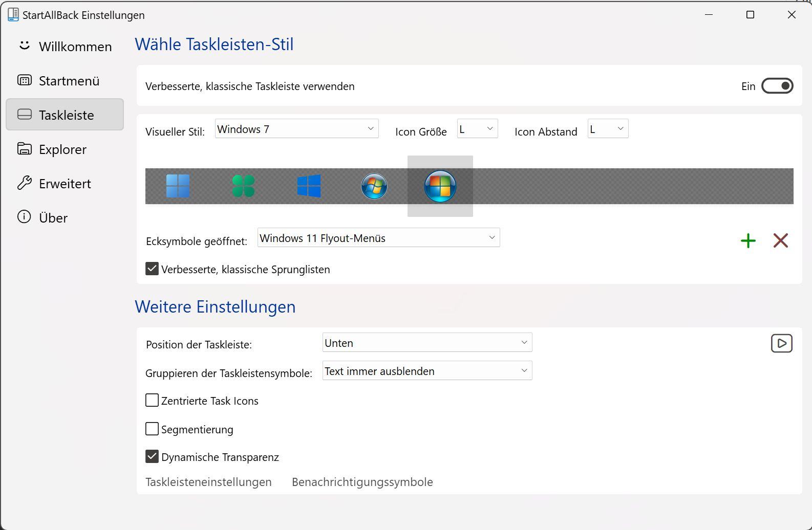Image resolution: width=812 pixels, height=530 pixels.
Task: Click the Weitere Einstellungen heading
Action: coord(215,306)
